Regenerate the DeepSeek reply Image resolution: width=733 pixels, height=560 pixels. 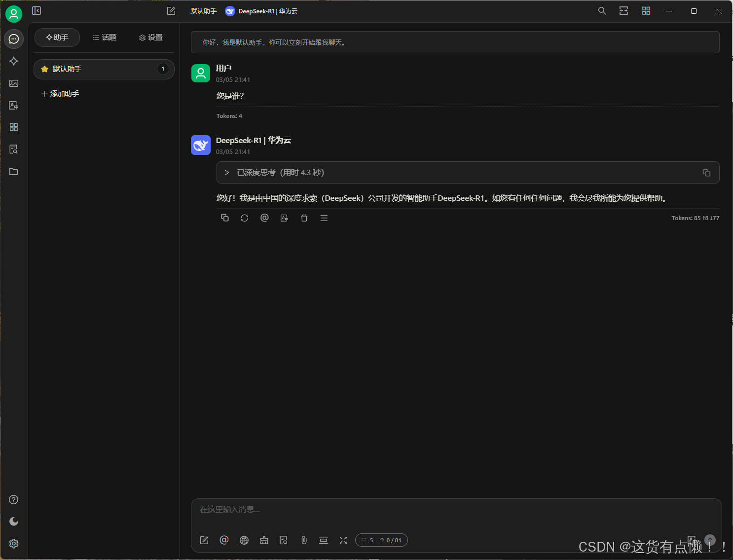pyautogui.click(x=245, y=218)
